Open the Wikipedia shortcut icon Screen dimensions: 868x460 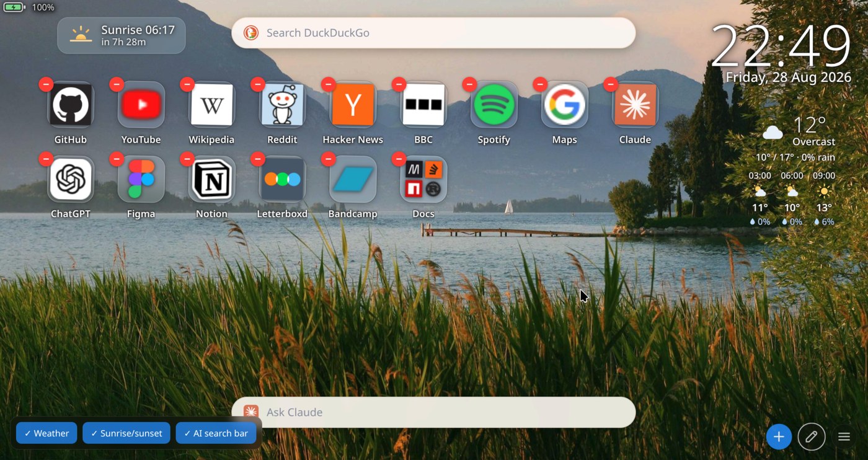(212, 105)
